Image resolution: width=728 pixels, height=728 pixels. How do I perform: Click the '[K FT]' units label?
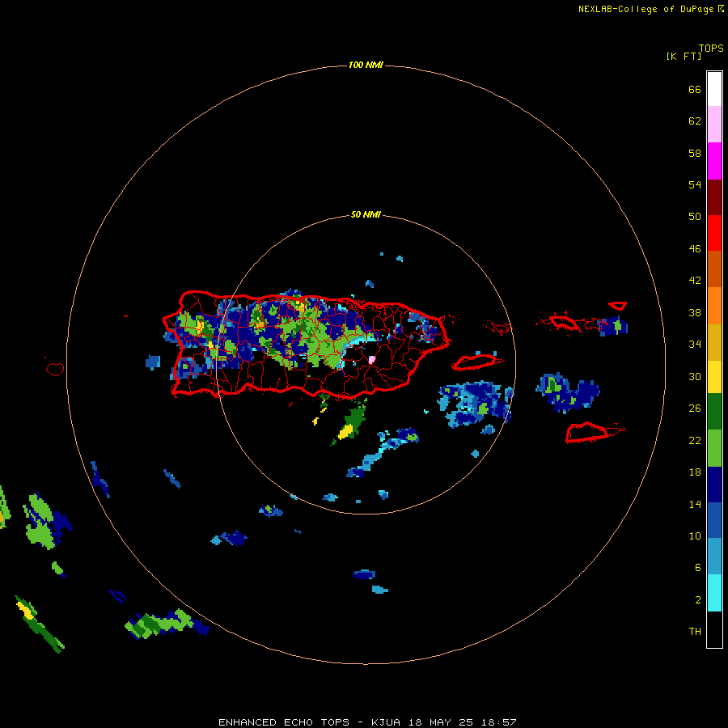click(x=684, y=56)
